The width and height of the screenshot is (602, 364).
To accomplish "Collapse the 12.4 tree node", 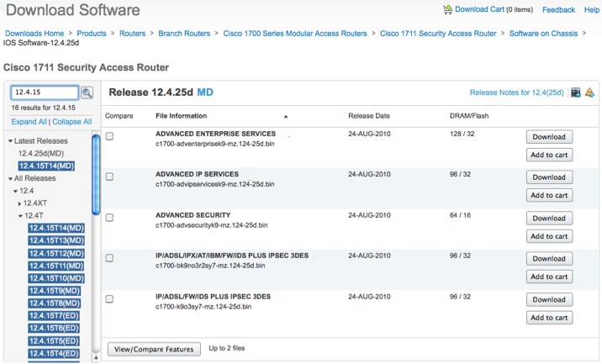I will coord(16,191).
